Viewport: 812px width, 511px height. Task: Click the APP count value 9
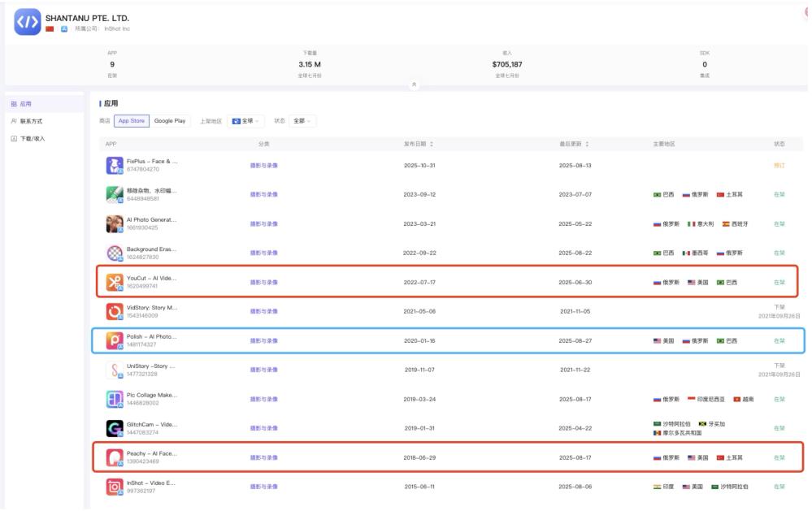click(x=112, y=64)
